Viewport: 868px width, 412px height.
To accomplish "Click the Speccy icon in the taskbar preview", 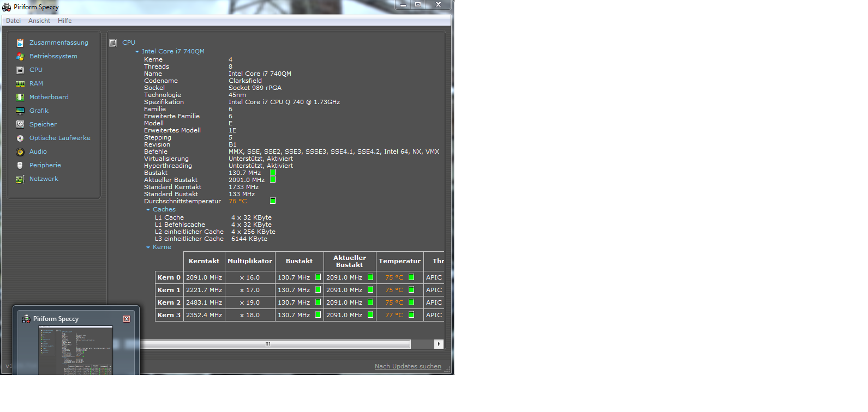I will tap(26, 319).
